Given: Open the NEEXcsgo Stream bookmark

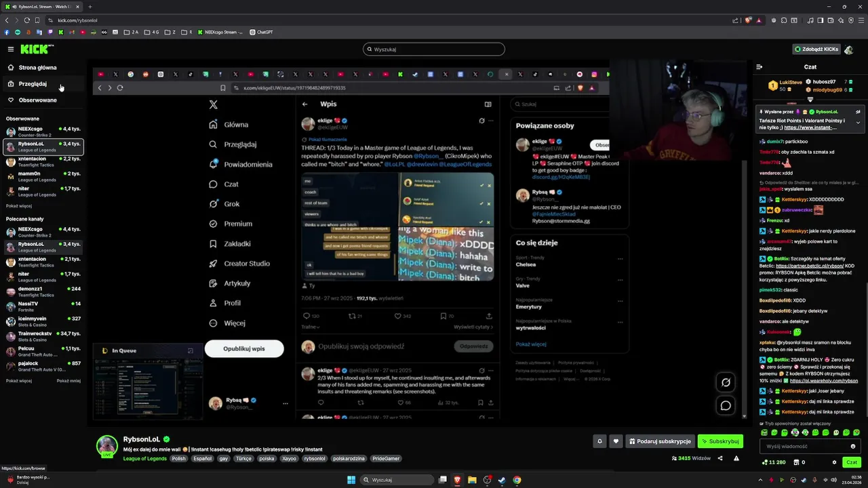Looking at the screenshot, I should [220, 32].
